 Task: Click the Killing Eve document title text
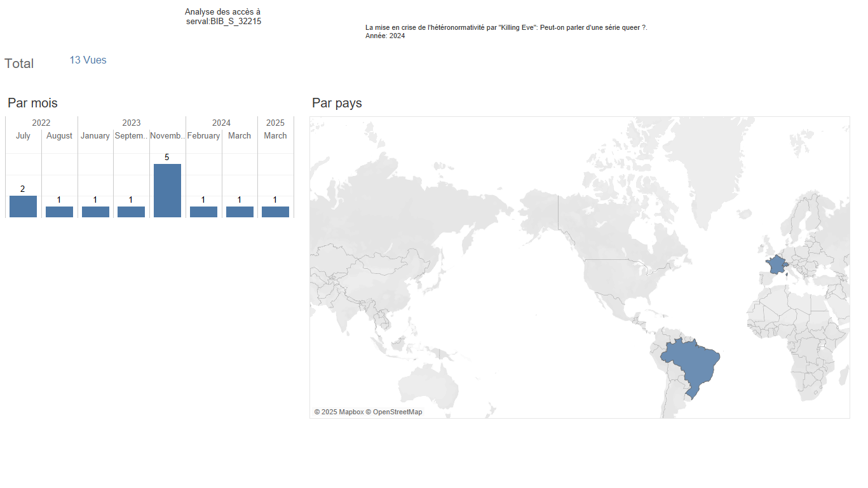click(x=506, y=27)
